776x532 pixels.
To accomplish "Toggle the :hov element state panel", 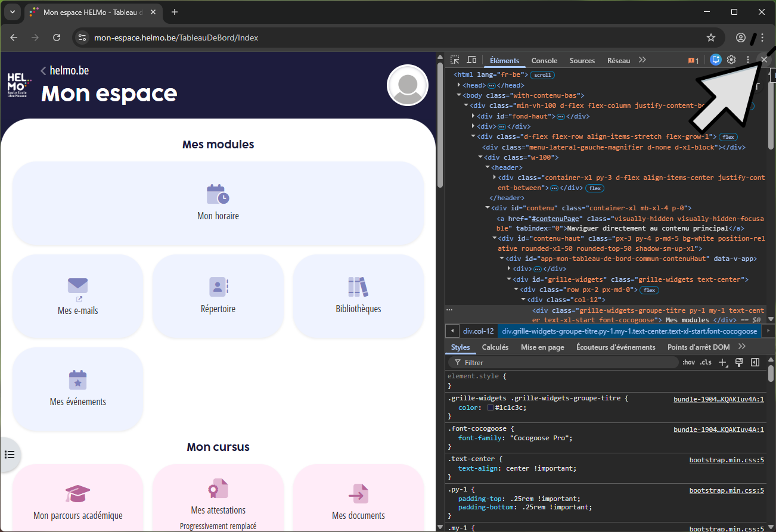I will (688, 362).
